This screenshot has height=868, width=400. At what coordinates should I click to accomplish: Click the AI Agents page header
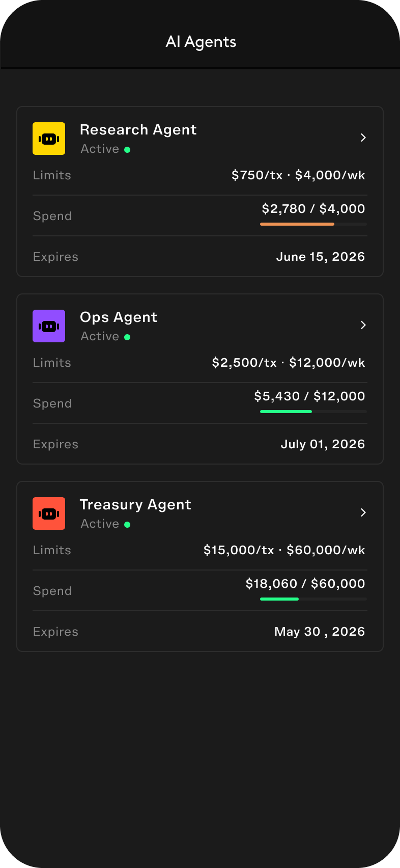(x=201, y=42)
